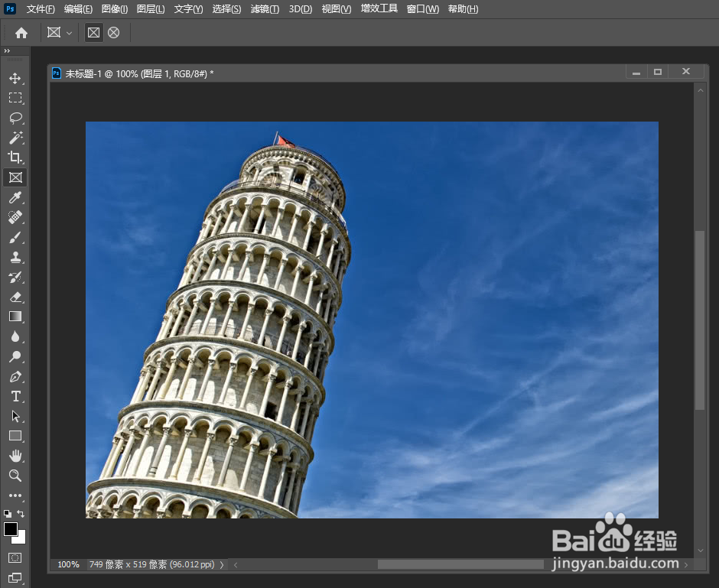Select the Dodge tool
The width and height of the screenshot is (719, 588).
[x=15, y=356]
